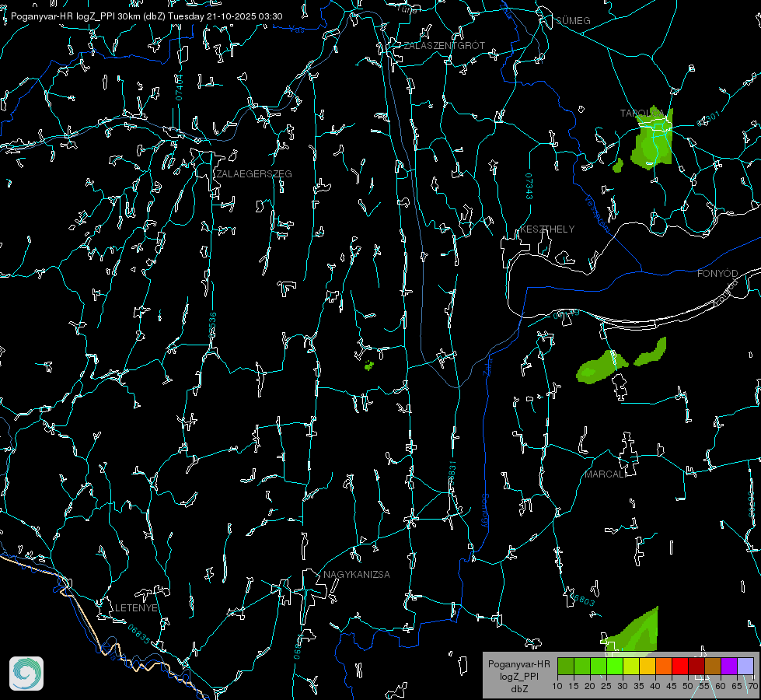Select the orange 40–45 dBZ legend swatch
Image resolution: width=761 pixels, height=700 pixels.
[664, 666]
